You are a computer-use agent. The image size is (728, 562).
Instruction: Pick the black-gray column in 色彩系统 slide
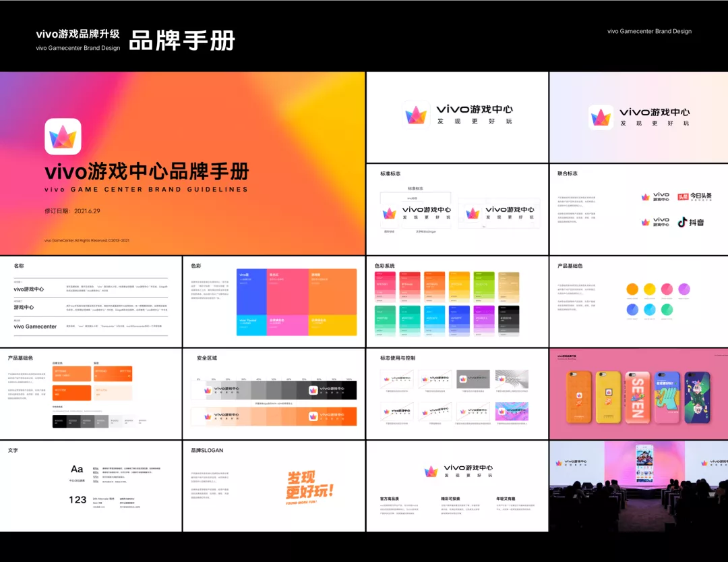[x=509, y=320]
